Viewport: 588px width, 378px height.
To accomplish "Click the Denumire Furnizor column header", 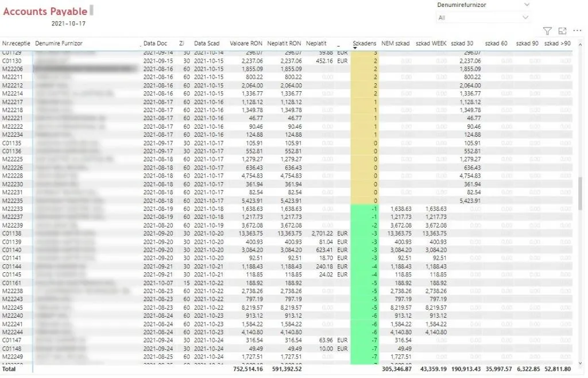I will tap(59, 43).
